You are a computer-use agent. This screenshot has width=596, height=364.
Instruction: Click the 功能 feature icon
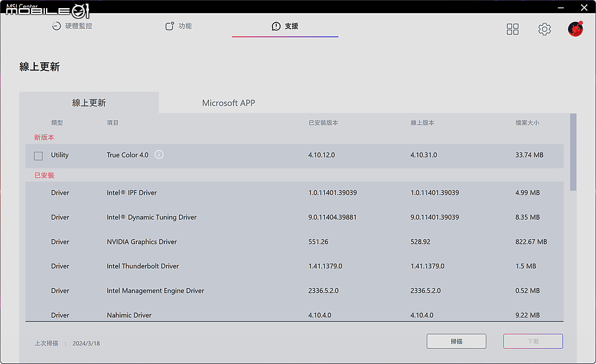coord(169,26)
